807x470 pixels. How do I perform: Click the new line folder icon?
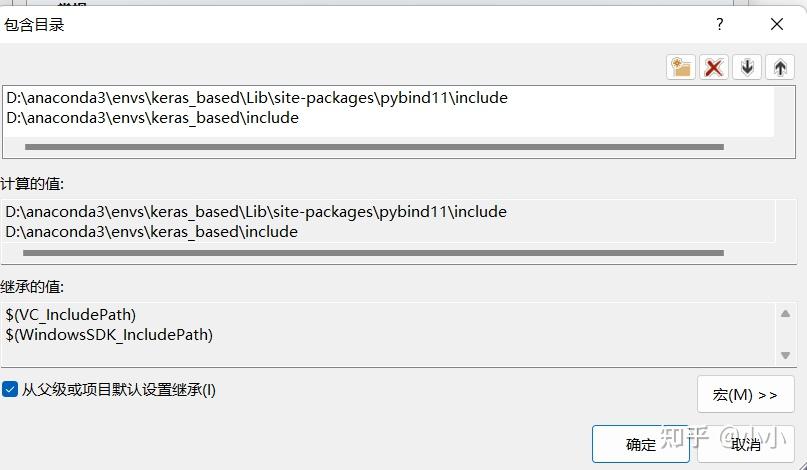click(680, 67)
